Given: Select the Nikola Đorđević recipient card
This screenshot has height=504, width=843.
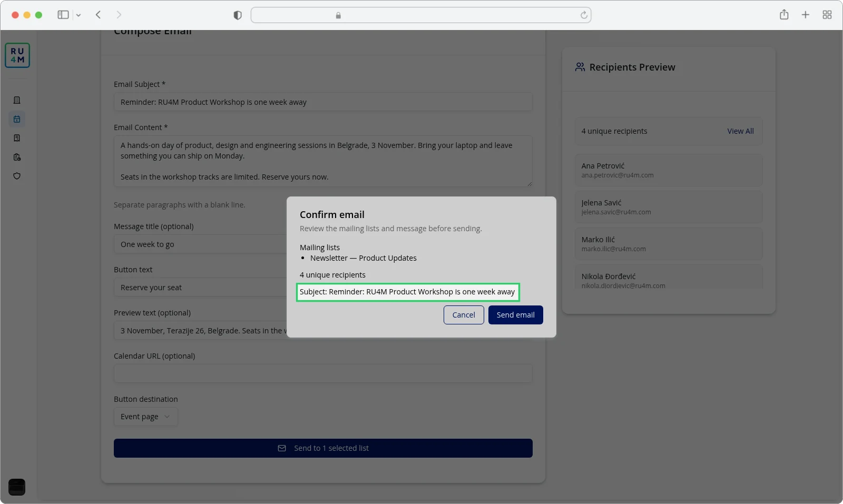Looking at the screenshot, I should [669, 277].
